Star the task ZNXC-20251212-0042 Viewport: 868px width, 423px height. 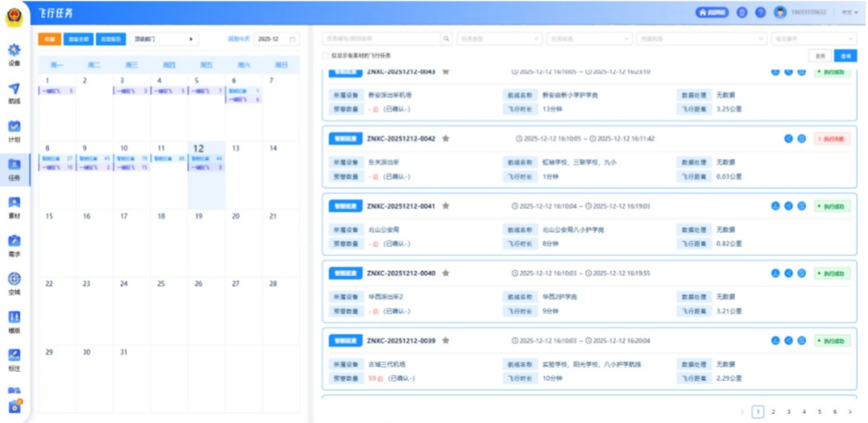(446, 139)
